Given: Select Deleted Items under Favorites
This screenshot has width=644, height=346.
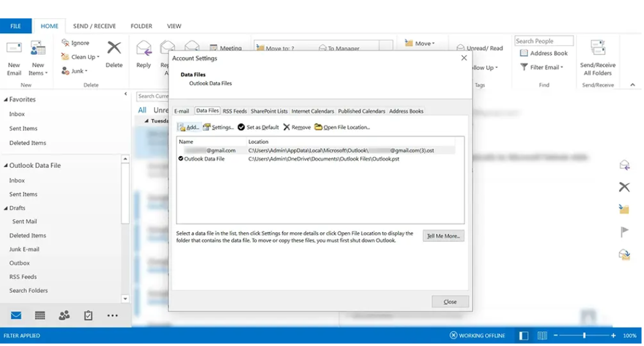Looking at the screenshot, I should (x=28, y=143).
